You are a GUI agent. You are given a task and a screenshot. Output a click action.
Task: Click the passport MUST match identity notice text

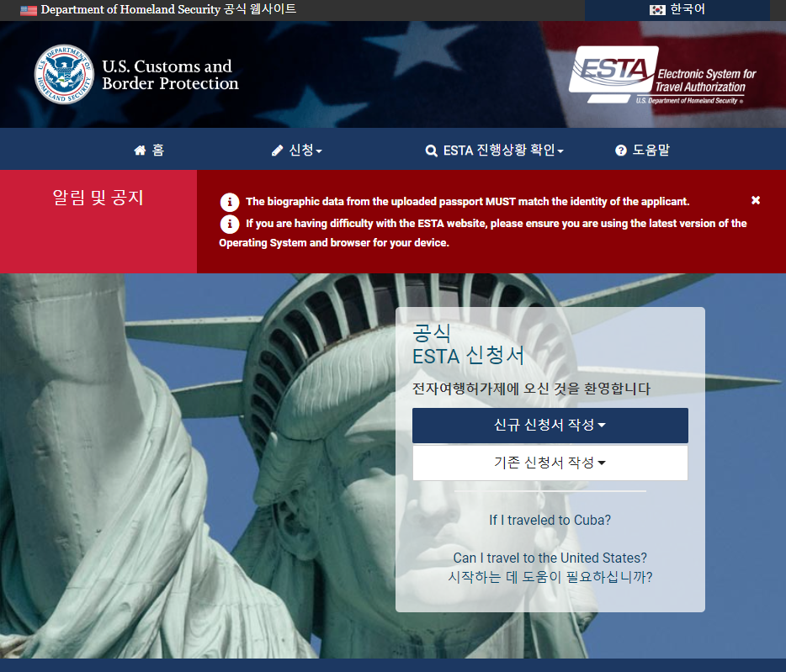tap(467, 202)
